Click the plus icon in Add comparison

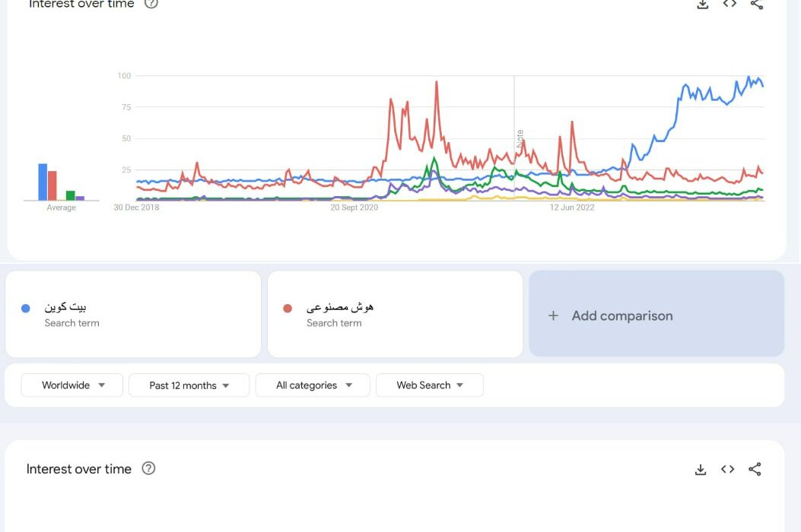click(x=553, y=315)
